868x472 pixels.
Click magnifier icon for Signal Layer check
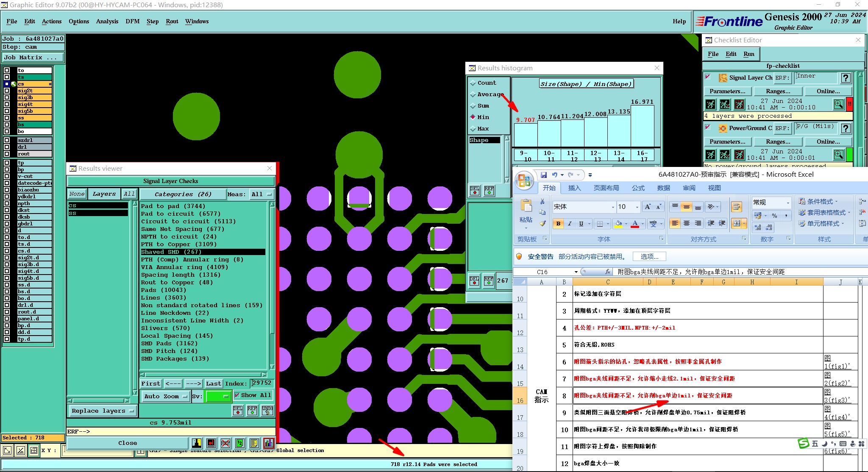(838, 104)
